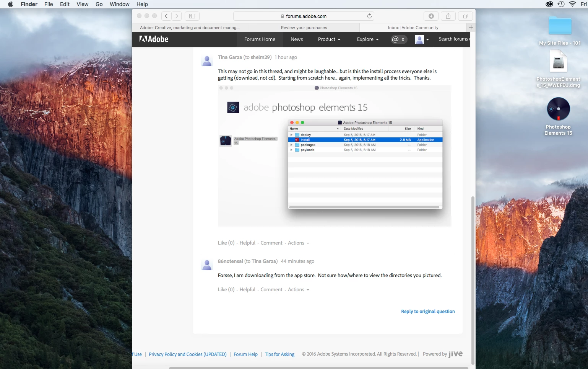Mark 86notensai's post as Helpful

(247, 289)
